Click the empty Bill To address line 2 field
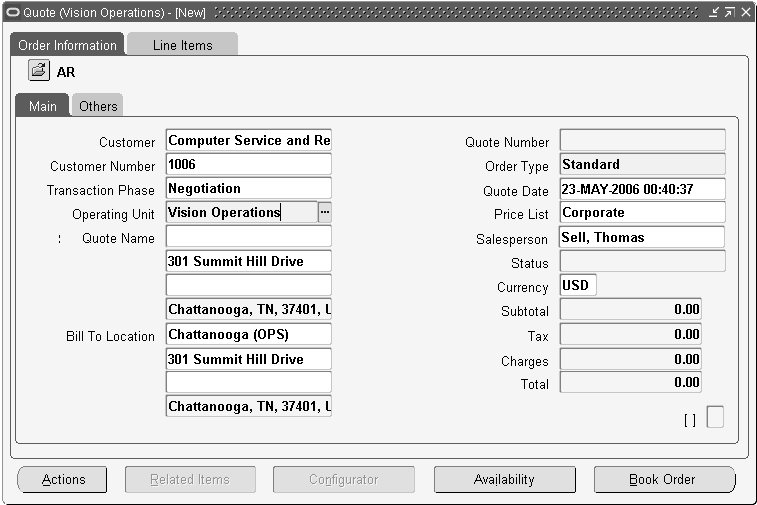Screen dimensions: 757x505 [249, 382]
